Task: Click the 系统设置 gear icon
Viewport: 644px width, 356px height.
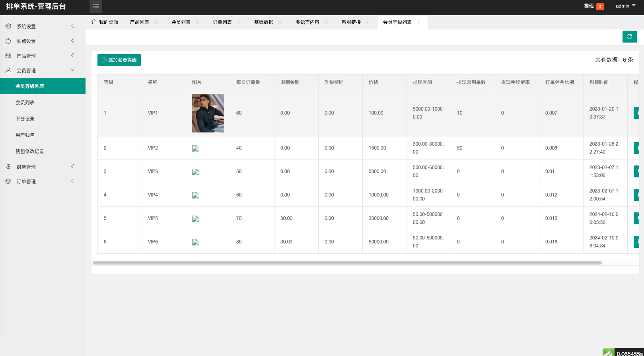Action: pos(8,26)
